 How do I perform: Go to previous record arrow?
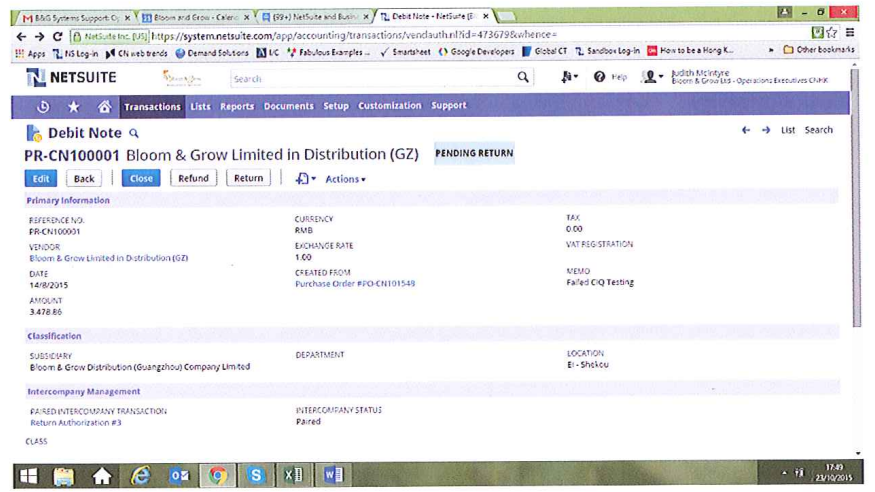(746, 130)
